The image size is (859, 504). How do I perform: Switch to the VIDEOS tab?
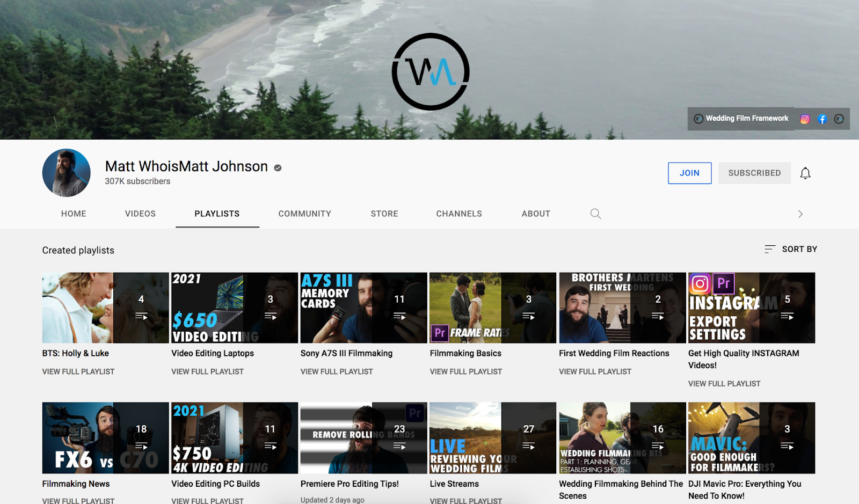point(140,214)
